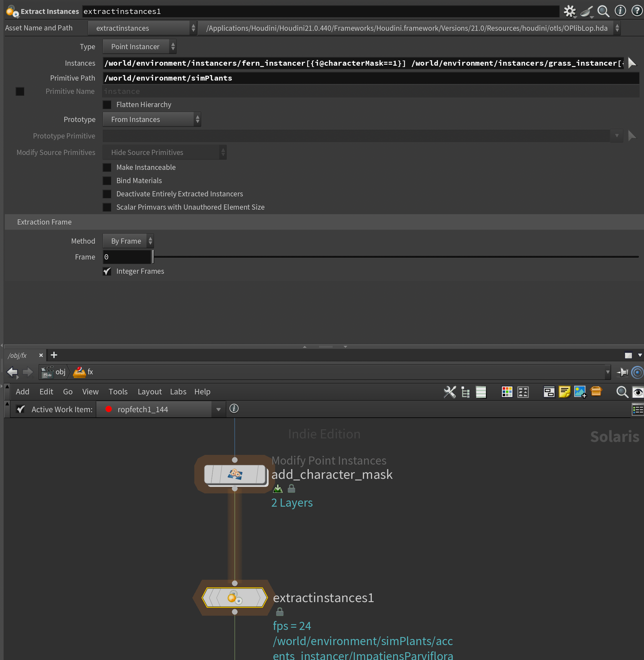The width and height of the screenshot is (644, 660).
Task: Enable the Flatten Hierarchy checkbox
Action: click(107, 104)
